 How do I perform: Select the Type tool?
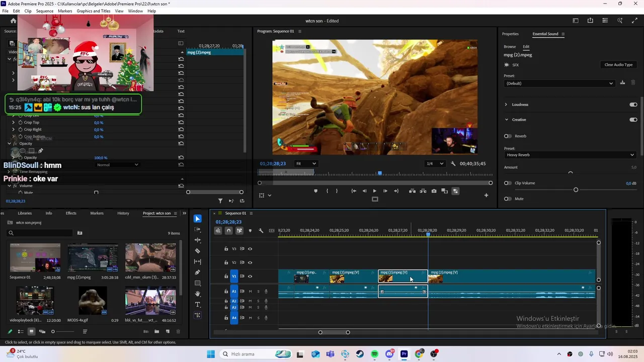pyautogui.click(x=198, y=305)
